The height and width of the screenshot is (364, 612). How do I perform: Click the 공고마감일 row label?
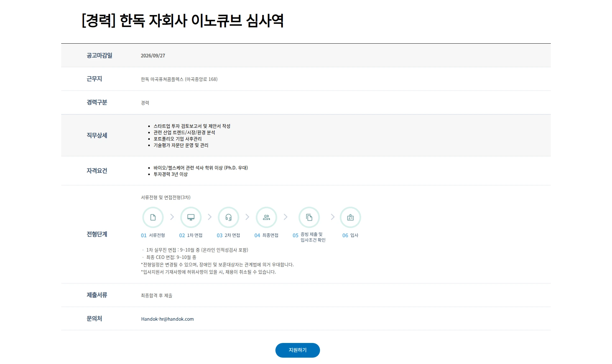99,55
